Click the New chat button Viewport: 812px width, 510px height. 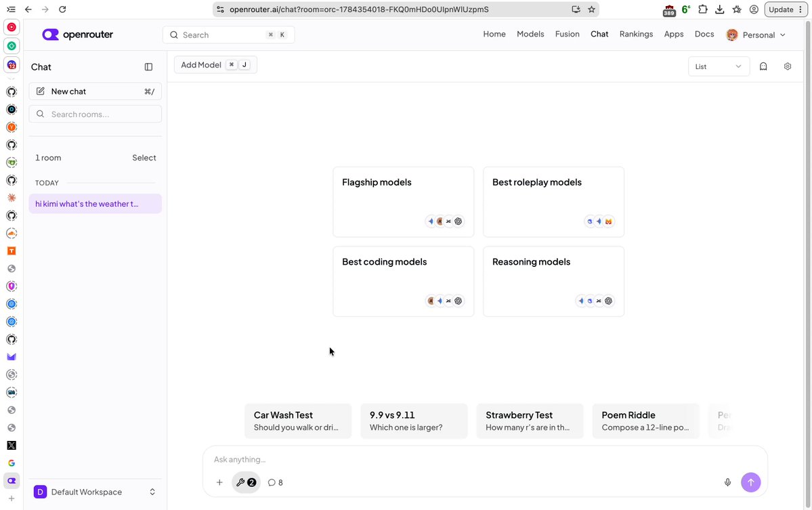95,91
